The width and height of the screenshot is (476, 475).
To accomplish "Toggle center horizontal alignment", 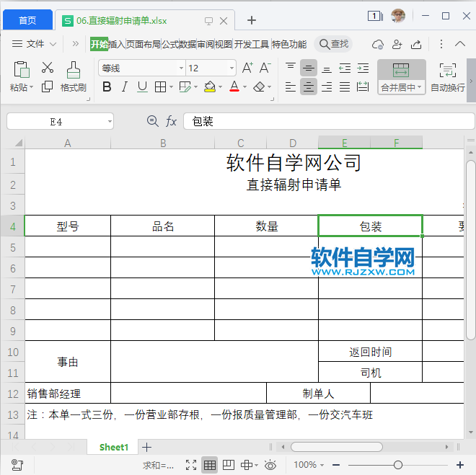I will point(309,87).
